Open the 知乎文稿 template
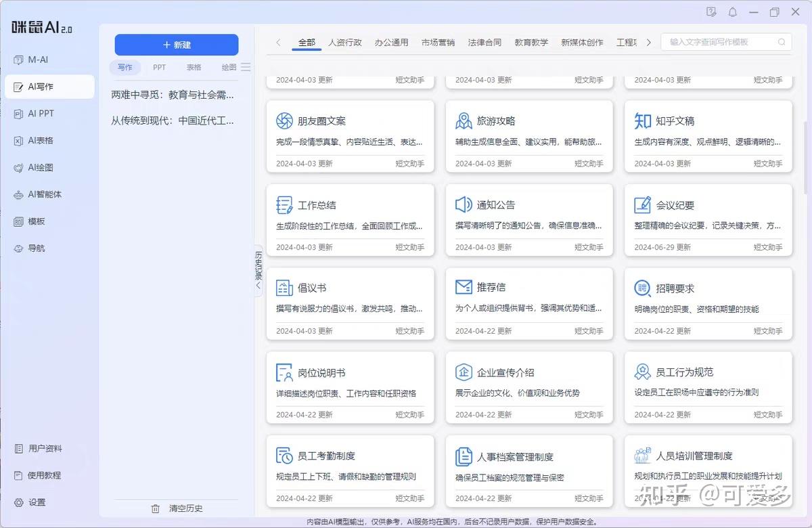This screenshot has width=812, height=528. click(708, 135)
